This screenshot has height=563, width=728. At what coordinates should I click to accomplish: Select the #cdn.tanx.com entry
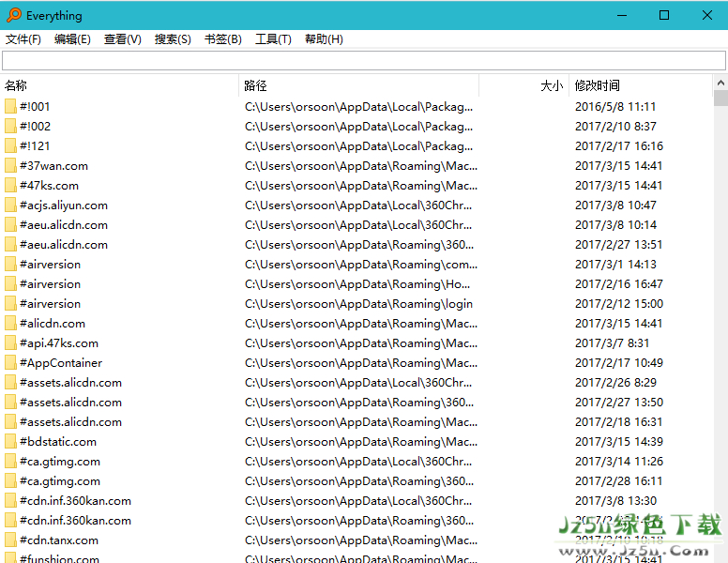[59, 540]
